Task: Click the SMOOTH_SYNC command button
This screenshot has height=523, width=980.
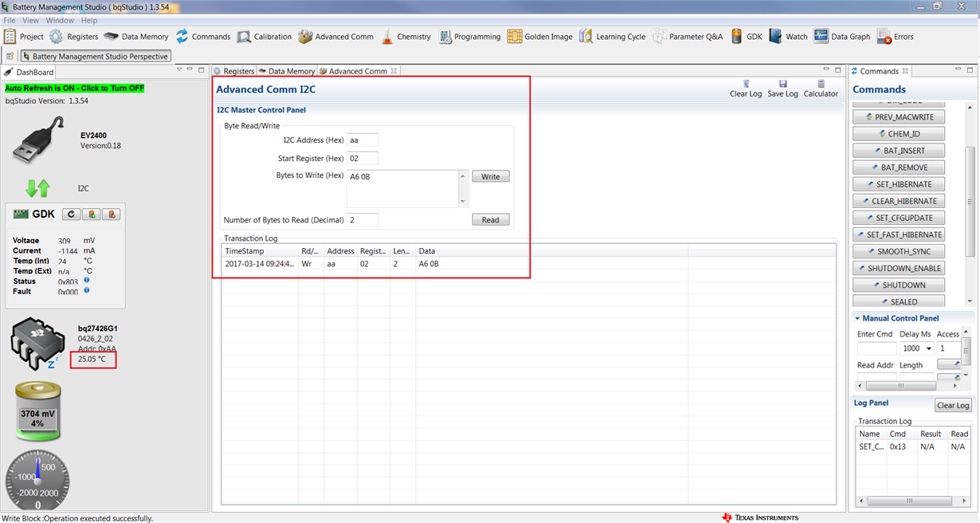Action: tap(899, 251)
